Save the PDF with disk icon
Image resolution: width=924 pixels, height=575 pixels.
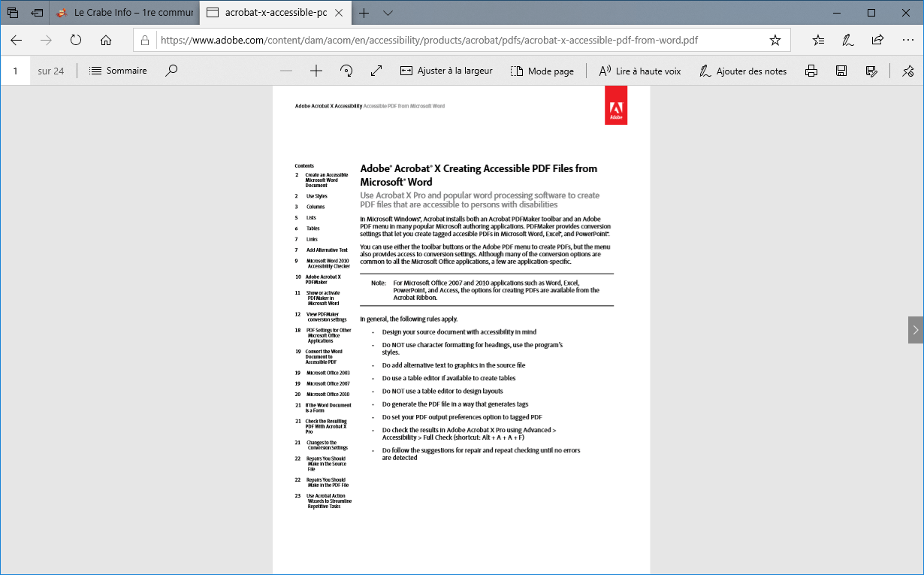click(x=841, y=71)
